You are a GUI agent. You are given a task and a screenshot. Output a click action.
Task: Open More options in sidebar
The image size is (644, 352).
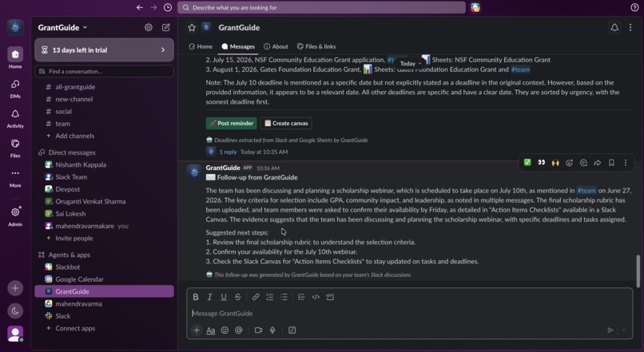(x=15, y=173)
